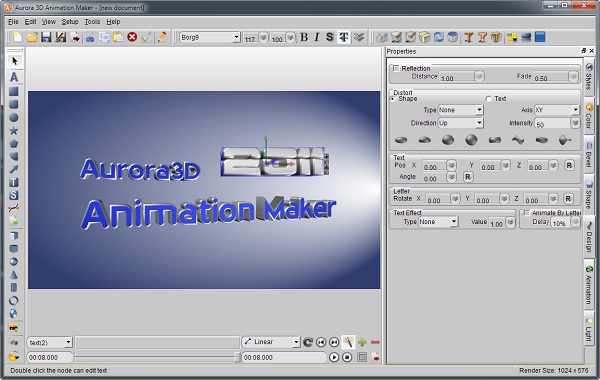The image size is (600, 380).
Task: Open the text(2) node dropdown
Action: click(x=68, y=342)
